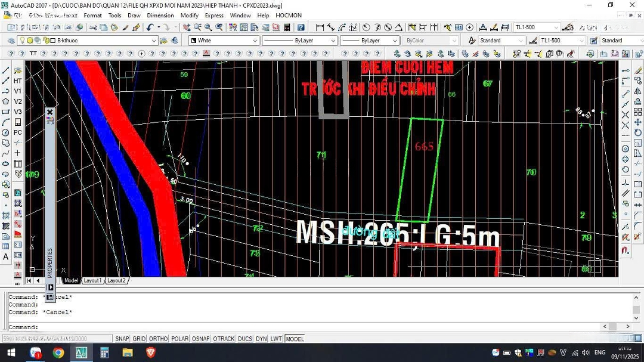Click the MODEL status bar button
This screenshot has height=362, width=644.
point(295,339)
